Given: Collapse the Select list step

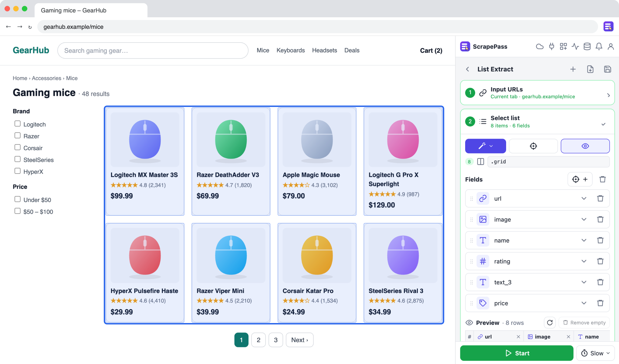Looking at the screenshot, I should 603,124.
